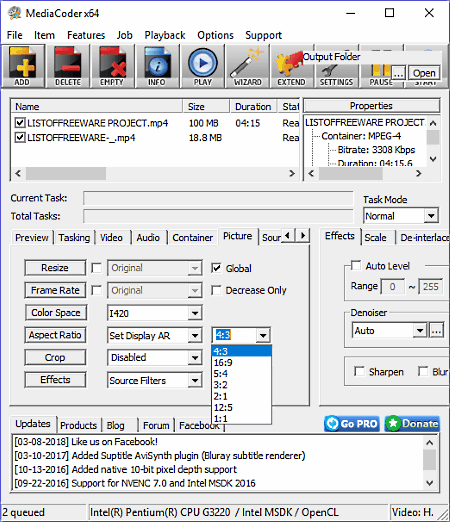Click the Crop button
Screen dimensions: 450x522
pyautogui.click(x=55, y=357)
